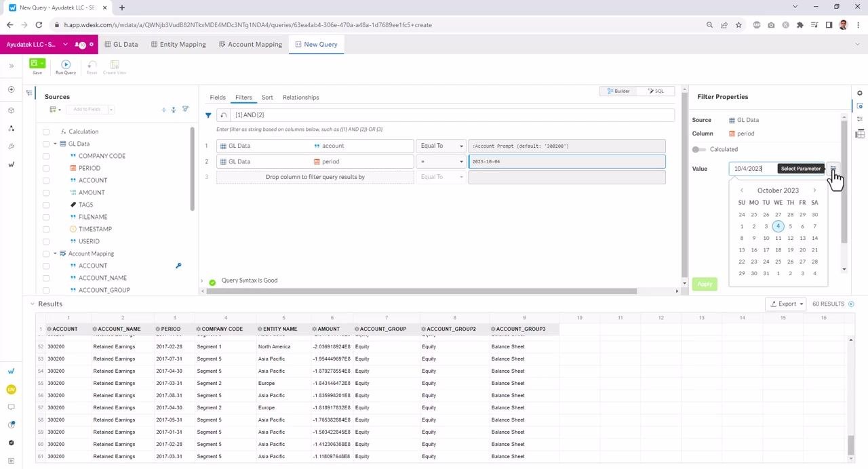Screen dimensions: 868x469
Task: Click the filter expression field showing [1] AND [2]
Action: [452, 115]
